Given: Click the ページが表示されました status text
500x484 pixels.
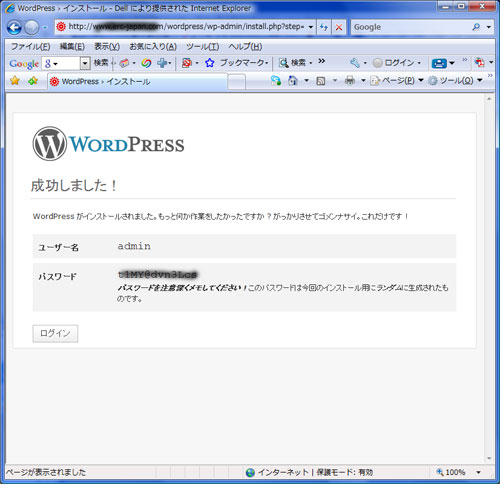Looking at the screenshot, I should pyautogui.click(x=46, y=472).
